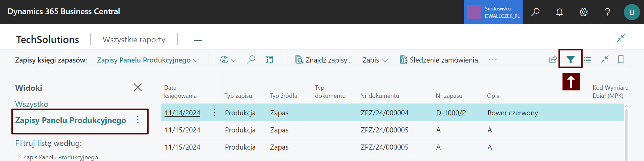
Task: Open the settings gear
Action: 584,12
